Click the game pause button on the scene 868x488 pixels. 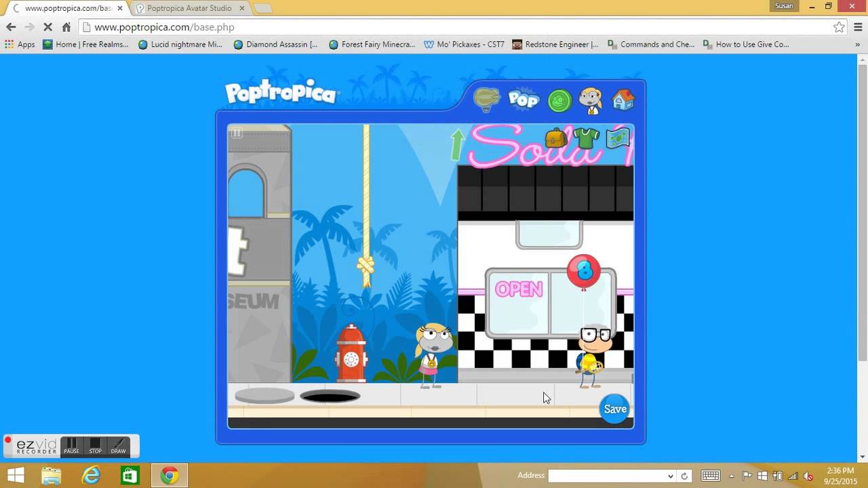(x=236, y=133)
